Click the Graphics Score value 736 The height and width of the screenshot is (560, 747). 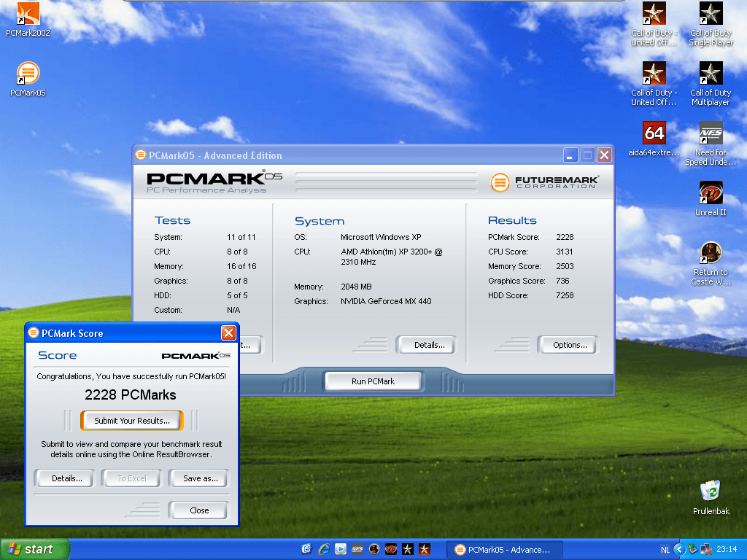[x=562, y=281]
